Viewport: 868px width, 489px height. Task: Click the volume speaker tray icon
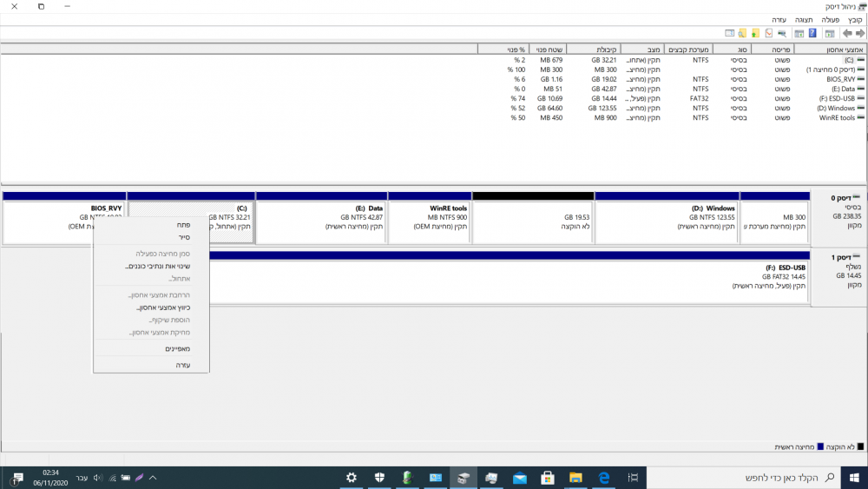pos(98,478)
